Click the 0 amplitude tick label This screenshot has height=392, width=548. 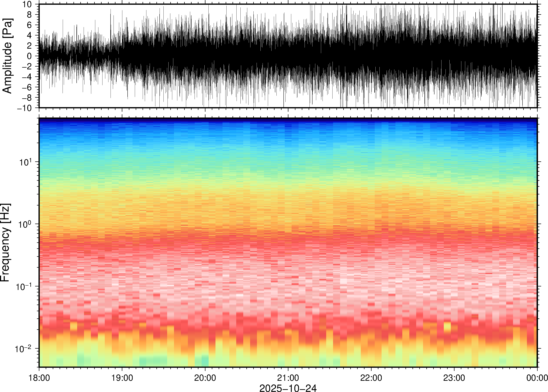pos(30,56)
